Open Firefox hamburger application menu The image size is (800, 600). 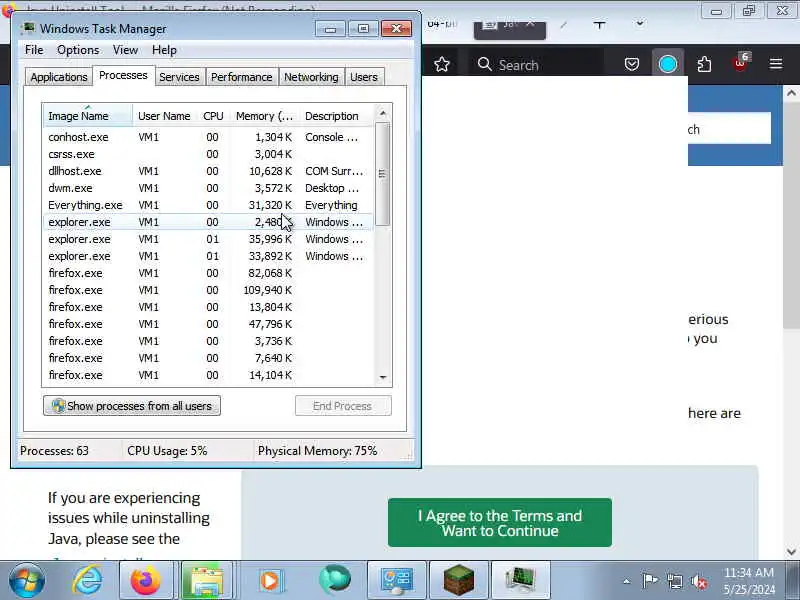point(776,64)
